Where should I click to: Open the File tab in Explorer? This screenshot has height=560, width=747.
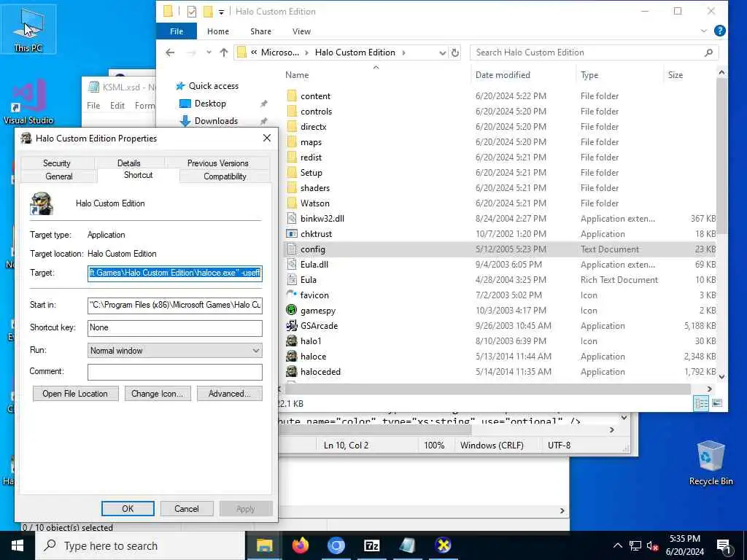(177, 31)
